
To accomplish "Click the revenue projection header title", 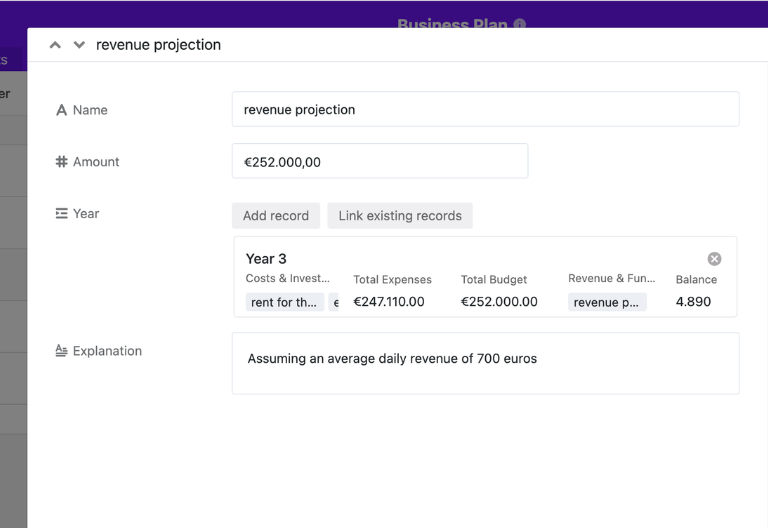I will (158, 45).
